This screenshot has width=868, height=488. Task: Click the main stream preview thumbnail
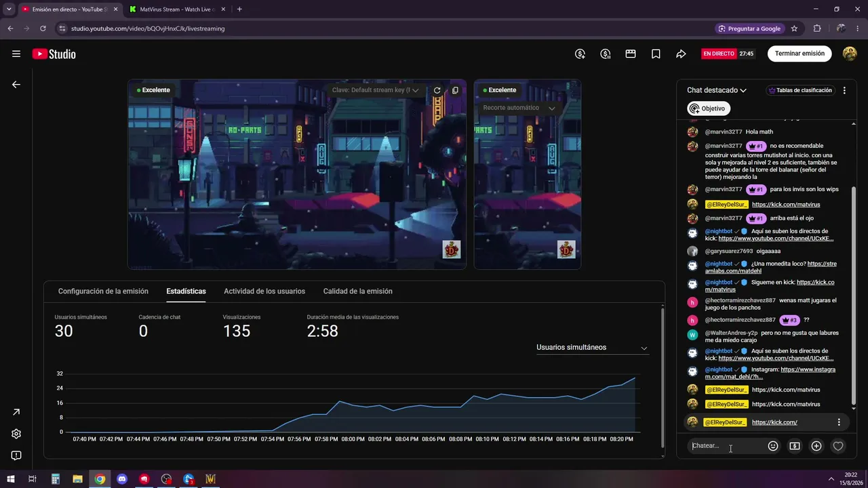coord(297,174)
